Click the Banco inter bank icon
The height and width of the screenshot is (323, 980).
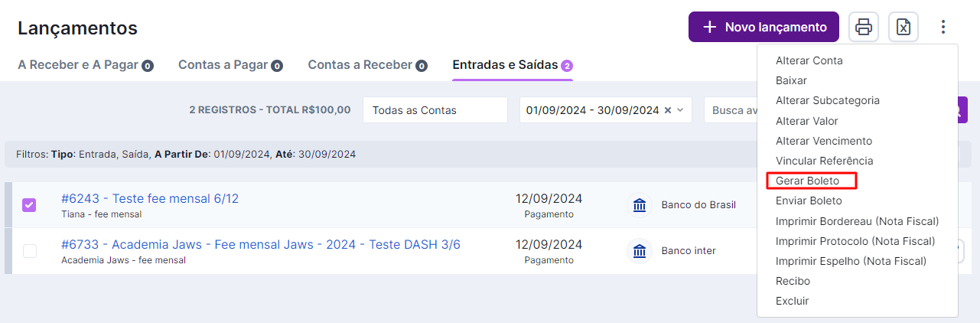point(640,251)
